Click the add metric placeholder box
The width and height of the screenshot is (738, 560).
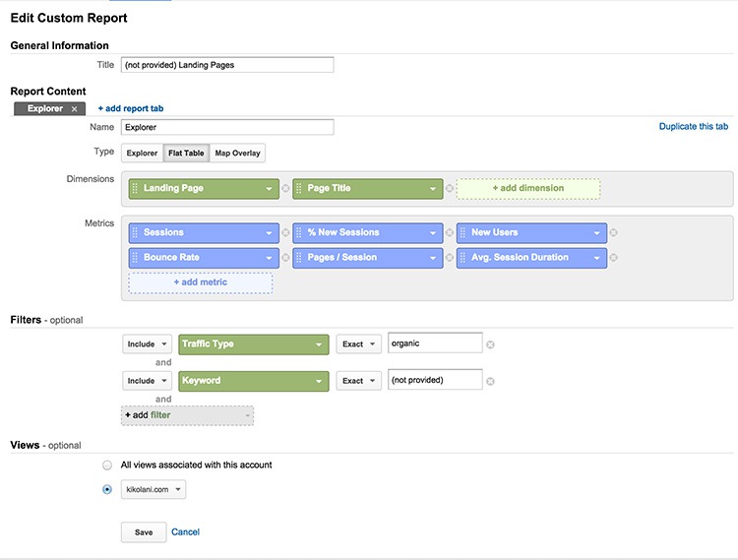201,282
